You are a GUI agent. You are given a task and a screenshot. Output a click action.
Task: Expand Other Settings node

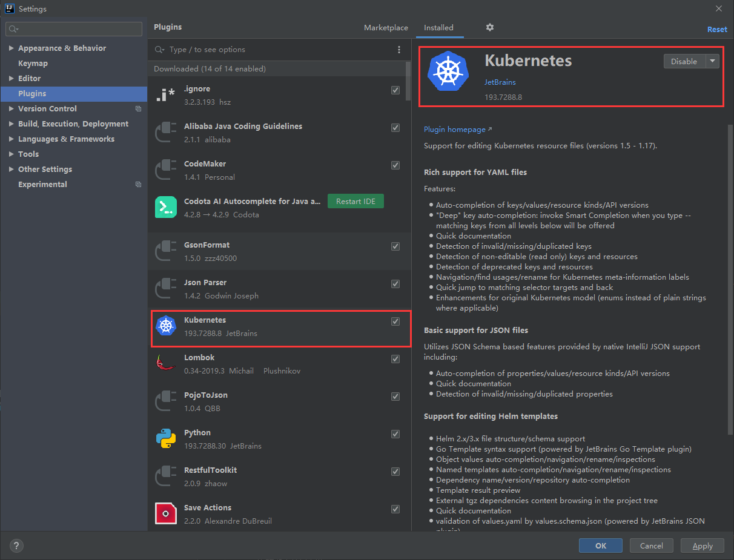click(x=12, y=170)
